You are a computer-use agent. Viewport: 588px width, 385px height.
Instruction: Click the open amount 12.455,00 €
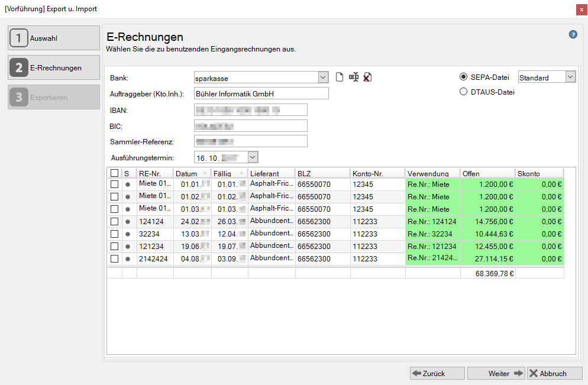(488, 246)
